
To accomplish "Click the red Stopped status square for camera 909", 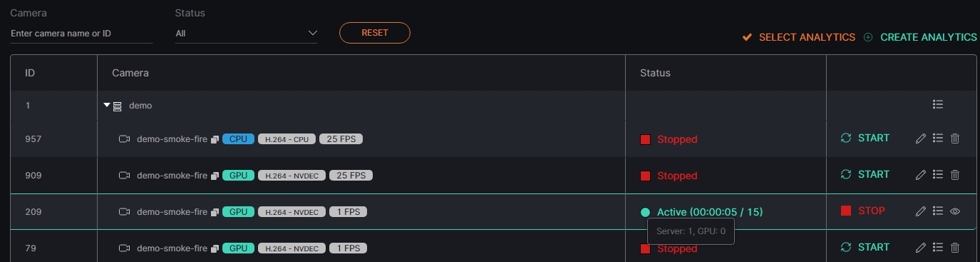I will click(645, 176).
